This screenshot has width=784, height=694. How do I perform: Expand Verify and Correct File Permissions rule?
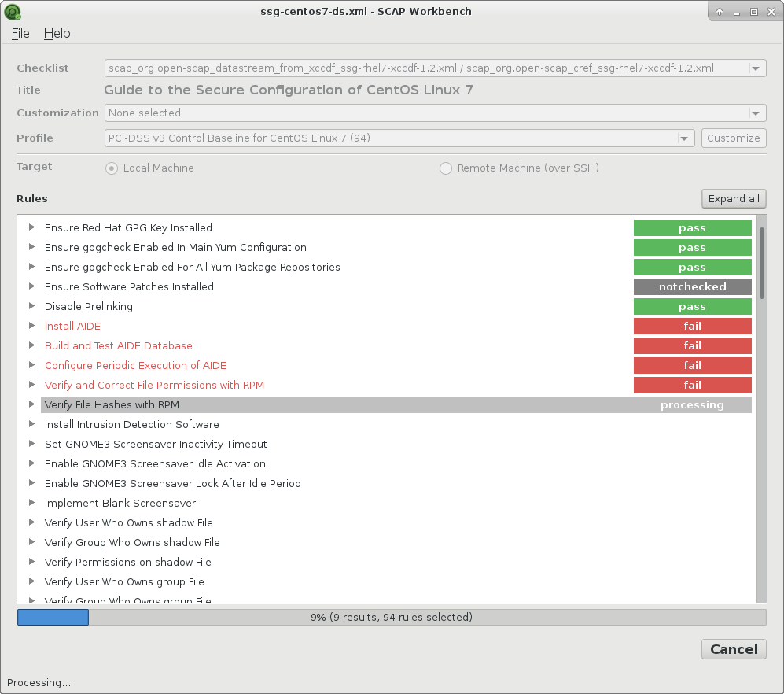[x=32, y=385]
